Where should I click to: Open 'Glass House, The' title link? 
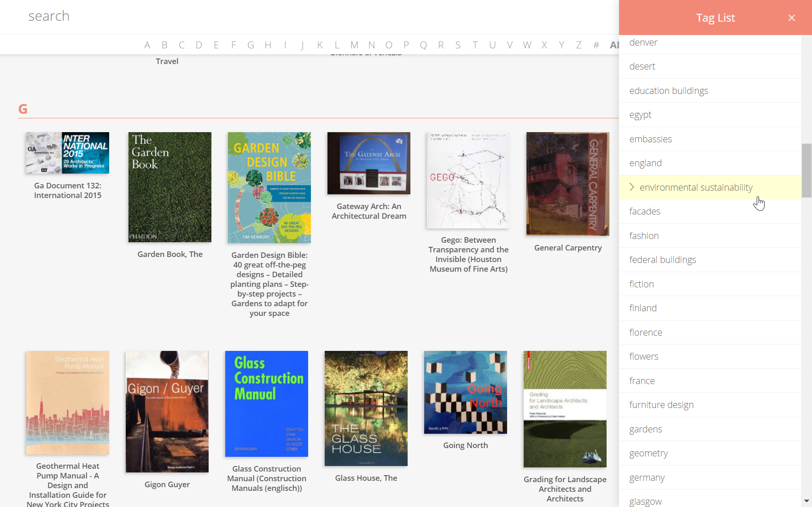click(x=366, y=478)
